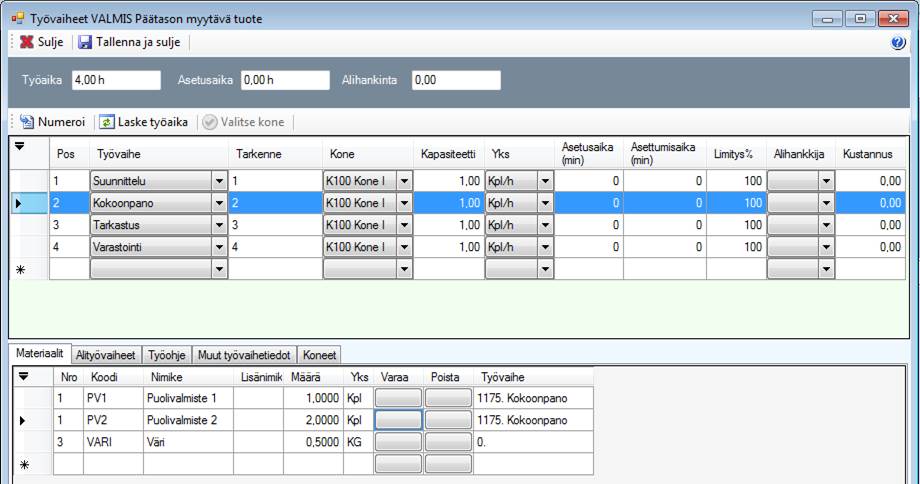Click Työvaihe cell of PV1 material row

tap(533, 398)
